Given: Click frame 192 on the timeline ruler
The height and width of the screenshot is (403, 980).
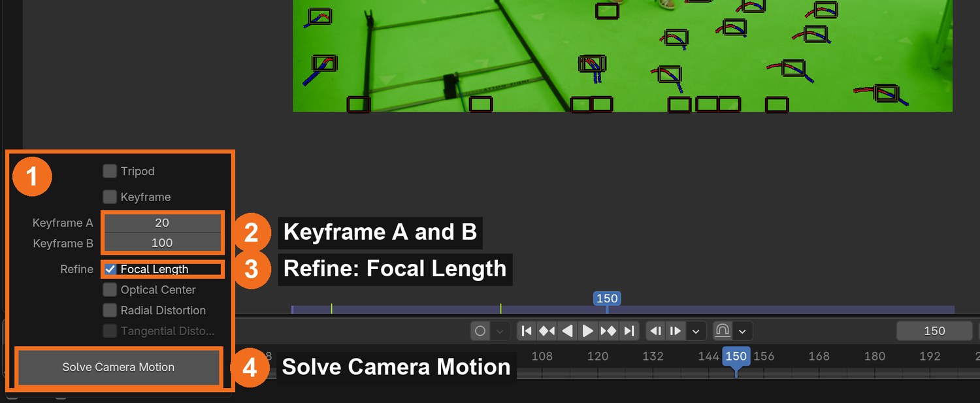Looking at the screenshot, I should point(930,356).
